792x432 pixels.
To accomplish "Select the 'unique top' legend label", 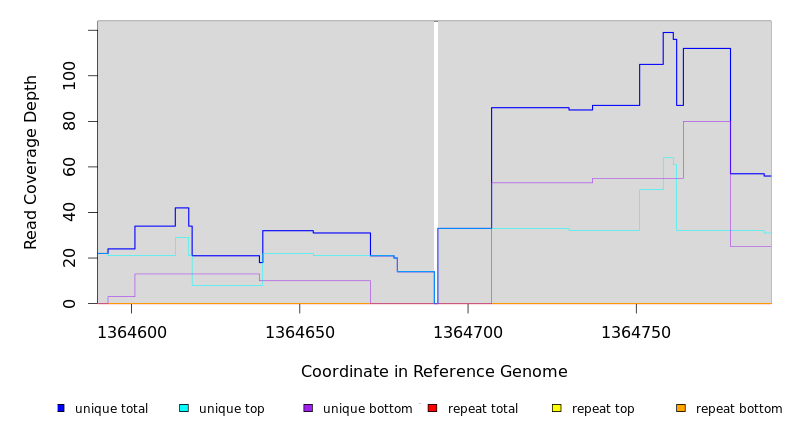I will (x=231, y=409).
